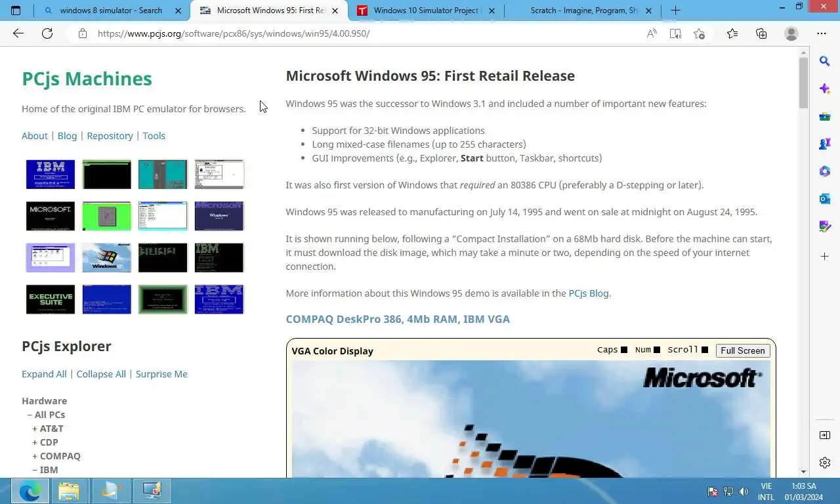
Task: Click the Edge icon in the taskbar
Action: 30,491
